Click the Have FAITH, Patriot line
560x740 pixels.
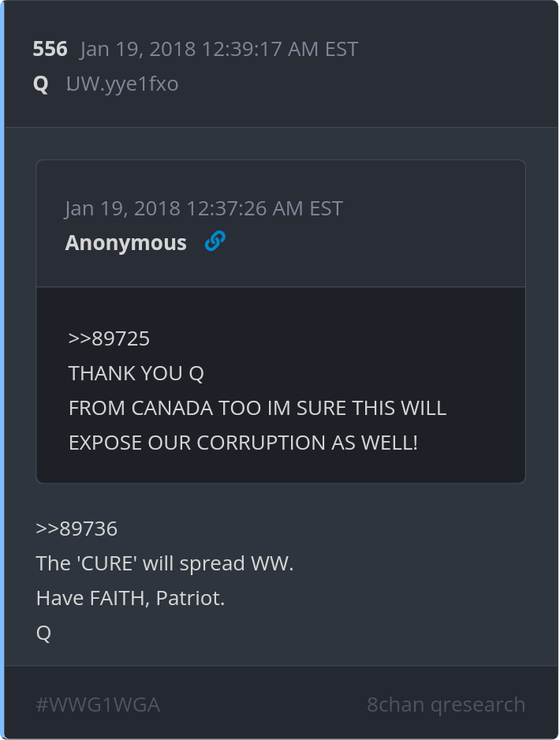(130, 598)
